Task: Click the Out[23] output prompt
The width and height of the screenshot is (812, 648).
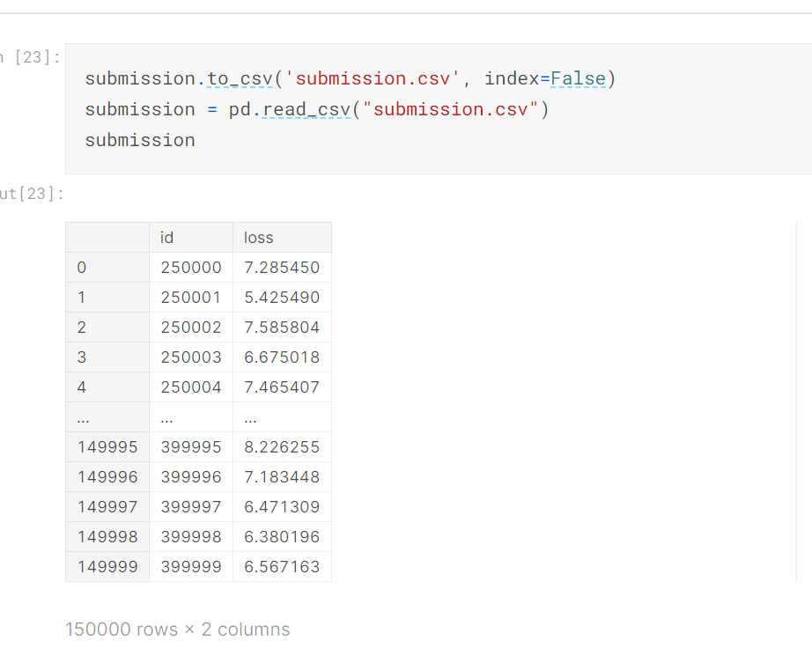Action: [x=26, y=193]
